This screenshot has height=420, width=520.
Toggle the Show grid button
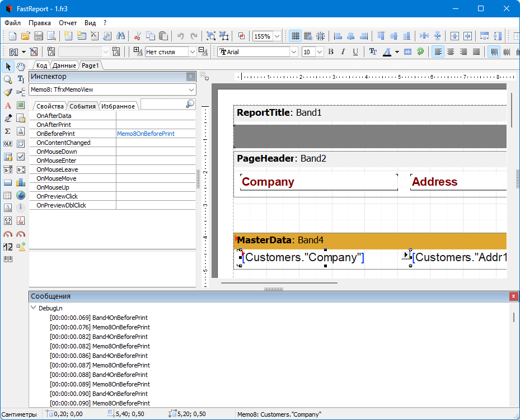click(294, 36)
